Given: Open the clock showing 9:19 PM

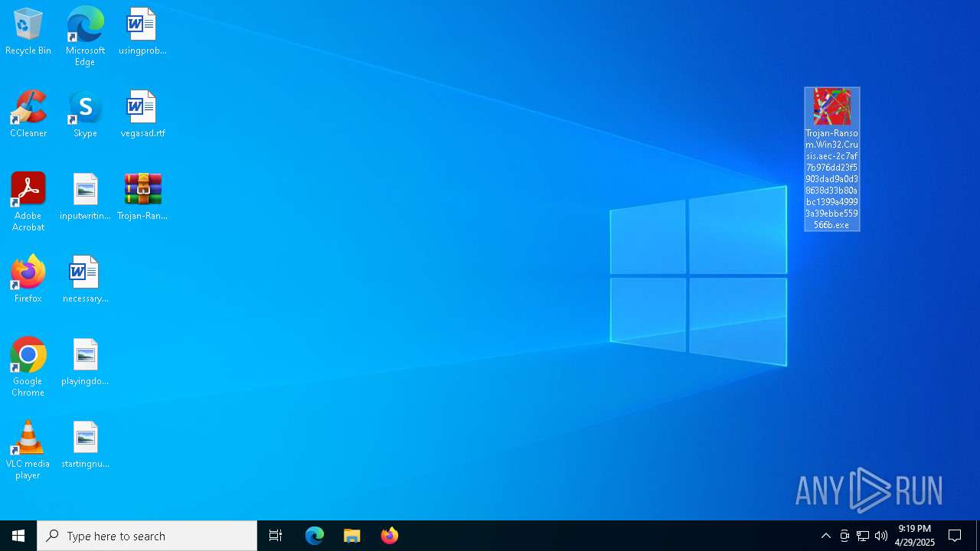Looking at the screenshot, I should coord(915,536).
